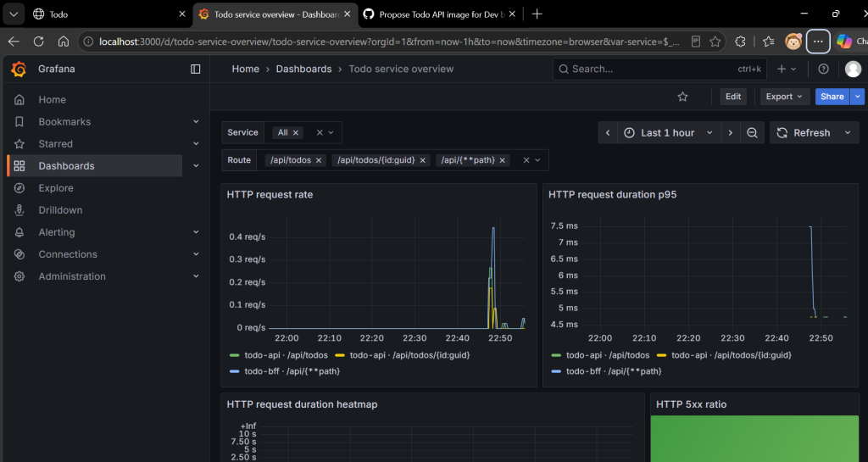Click the Edit dashboard button
Image resolution: width=868 pixels, height=462 pixels.
pos(733,97)
